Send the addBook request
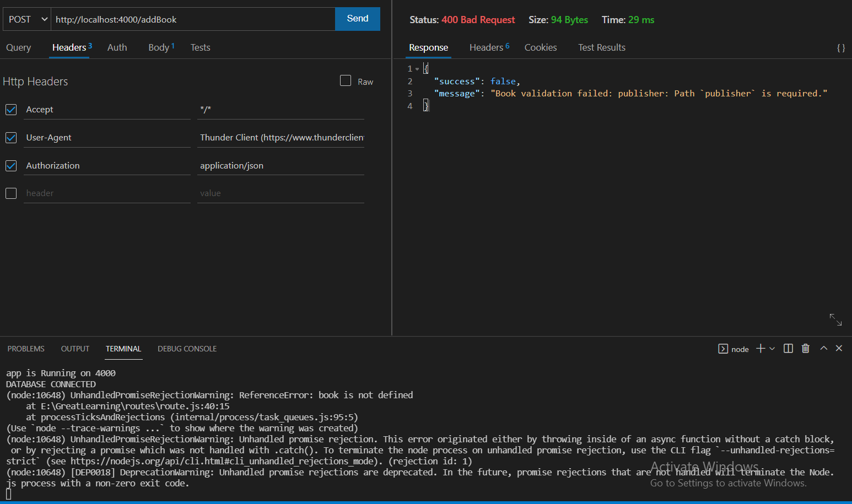 [358, 19]
